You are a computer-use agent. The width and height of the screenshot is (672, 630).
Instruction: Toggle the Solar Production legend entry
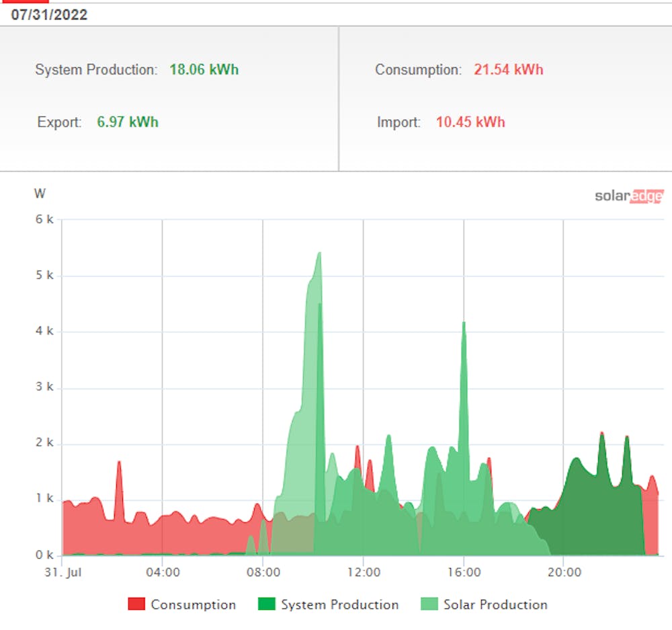(484, 604)
